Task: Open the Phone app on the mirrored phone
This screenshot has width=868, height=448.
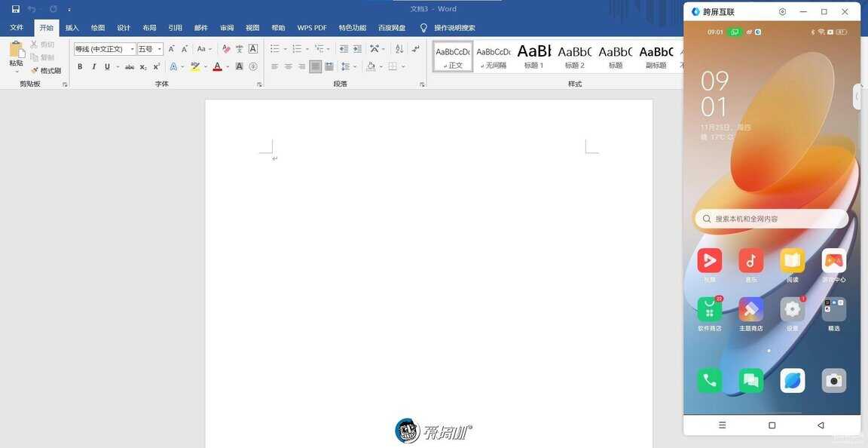Action: point(709,380)
